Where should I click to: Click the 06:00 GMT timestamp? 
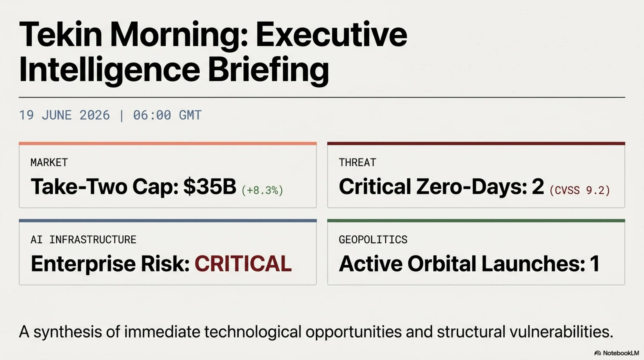point(167,115)
